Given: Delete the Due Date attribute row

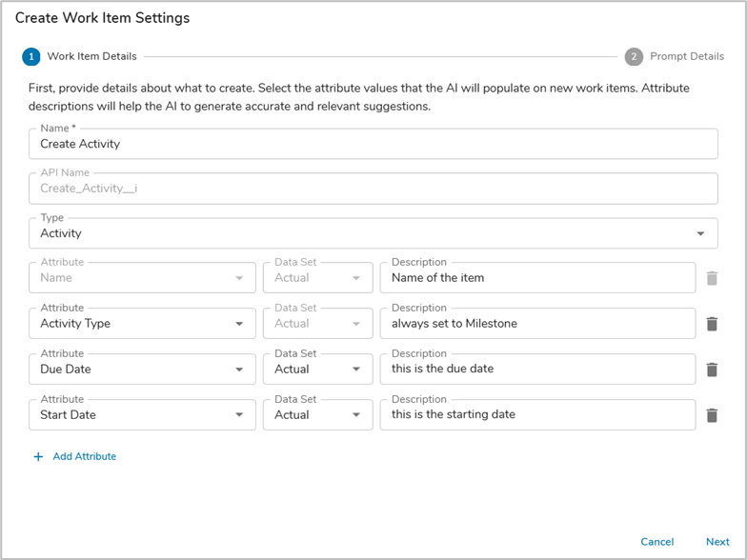Looking at the screenshot, I should pyautogui.click(x=712, y=370).
